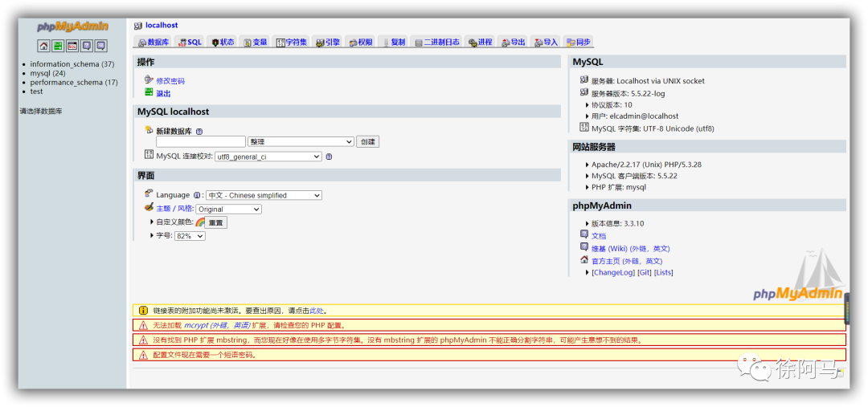
Task: Open the [ChangeLog] link
Action: [612, 273]
